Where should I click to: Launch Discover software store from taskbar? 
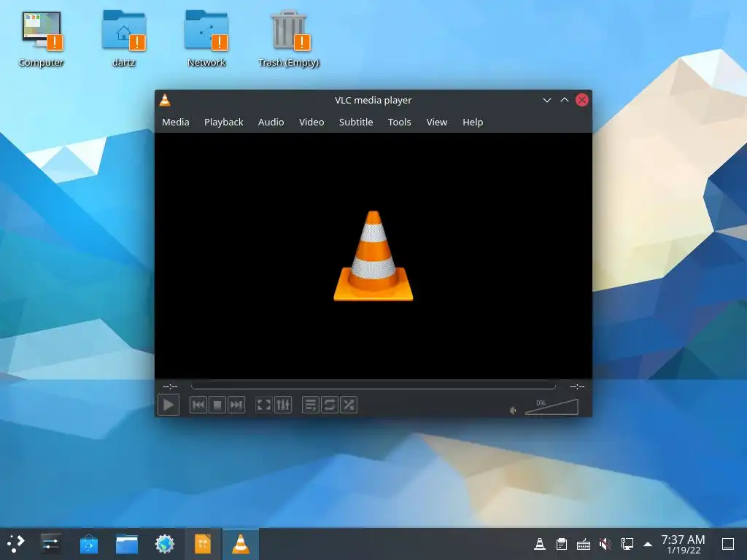point(88,543)
